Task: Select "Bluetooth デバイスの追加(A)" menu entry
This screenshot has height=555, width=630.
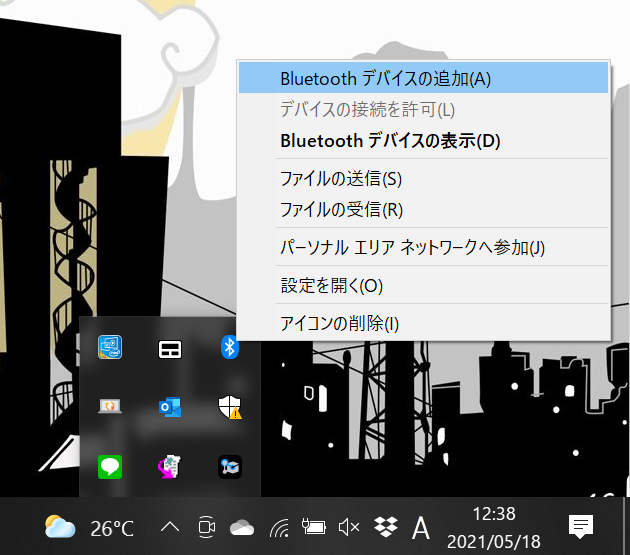Action: point(423,78)
